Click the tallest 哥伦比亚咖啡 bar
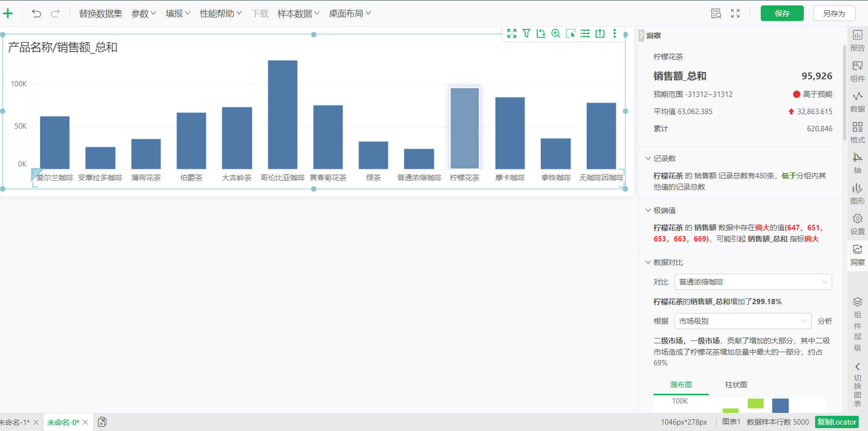Image resolution: width=868 pixels, height=431 pixels. pyautogui.click(x=283, y=115)
